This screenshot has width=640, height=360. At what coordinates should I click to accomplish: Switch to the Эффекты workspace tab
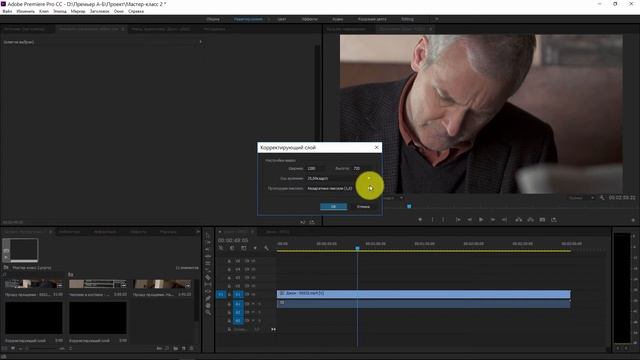[309, 19]
